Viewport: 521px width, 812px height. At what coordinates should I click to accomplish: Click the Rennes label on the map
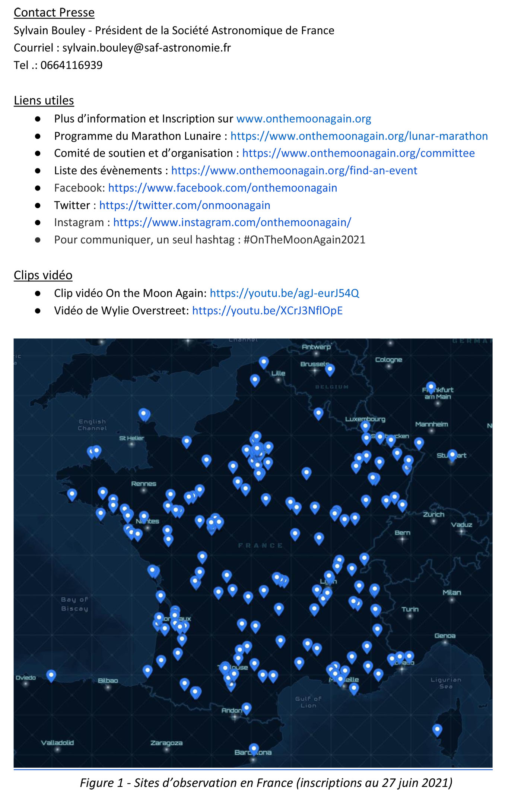(143, 484)
